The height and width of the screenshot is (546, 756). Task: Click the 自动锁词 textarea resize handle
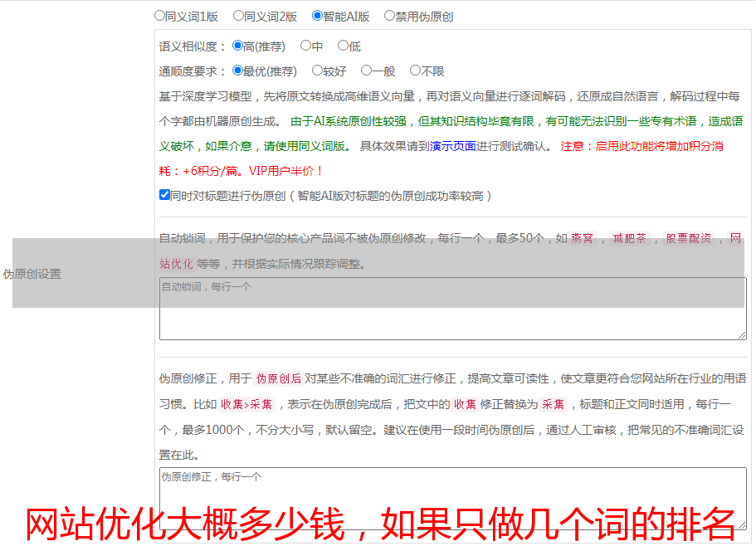coord(742,335)
